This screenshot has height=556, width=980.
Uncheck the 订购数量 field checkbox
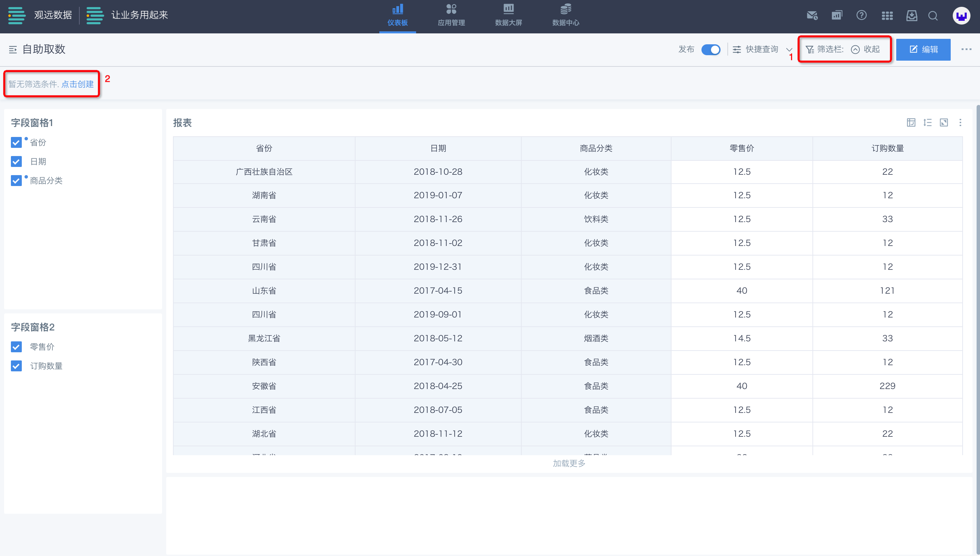point(16,366)
